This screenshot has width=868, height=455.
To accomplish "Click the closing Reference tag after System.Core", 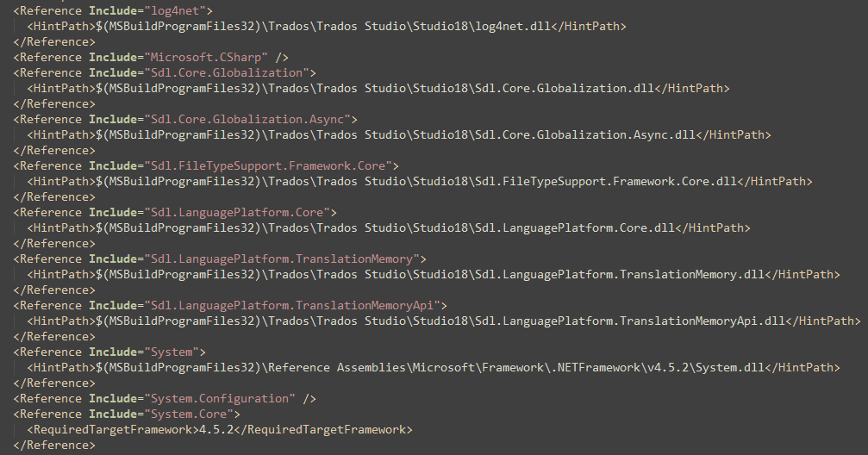I will pyautogui.click(x=54, y=445).
